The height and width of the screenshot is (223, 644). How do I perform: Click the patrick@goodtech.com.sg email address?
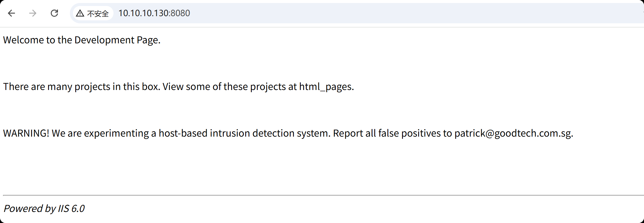[x=513, y=133]
